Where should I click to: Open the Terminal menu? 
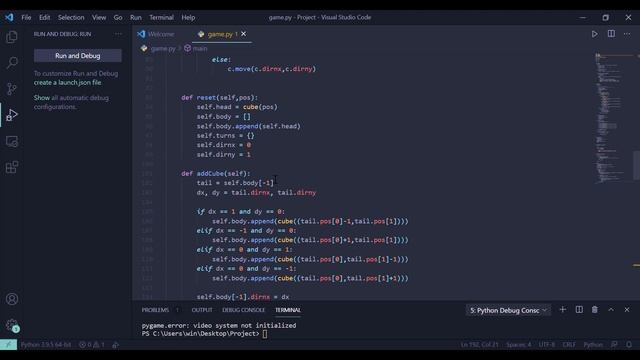161,18
